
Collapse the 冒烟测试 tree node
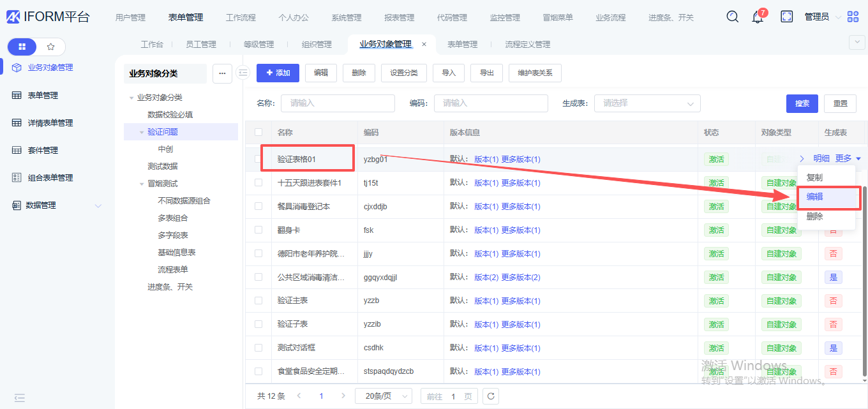click(x=142, y=184)
